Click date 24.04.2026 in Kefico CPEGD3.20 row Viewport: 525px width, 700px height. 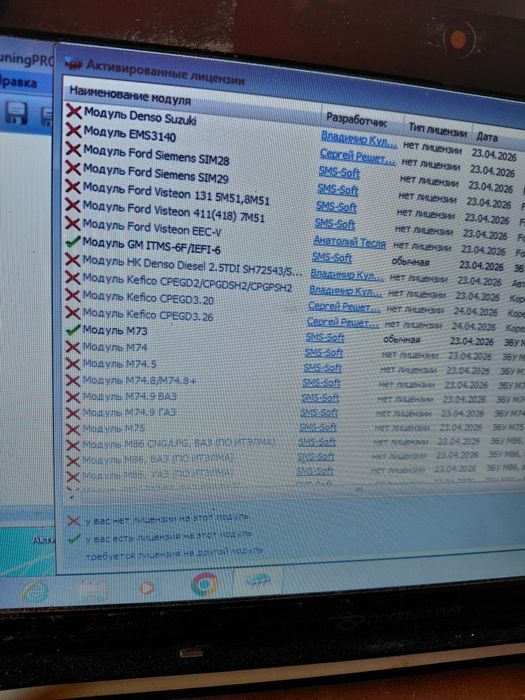475,312
